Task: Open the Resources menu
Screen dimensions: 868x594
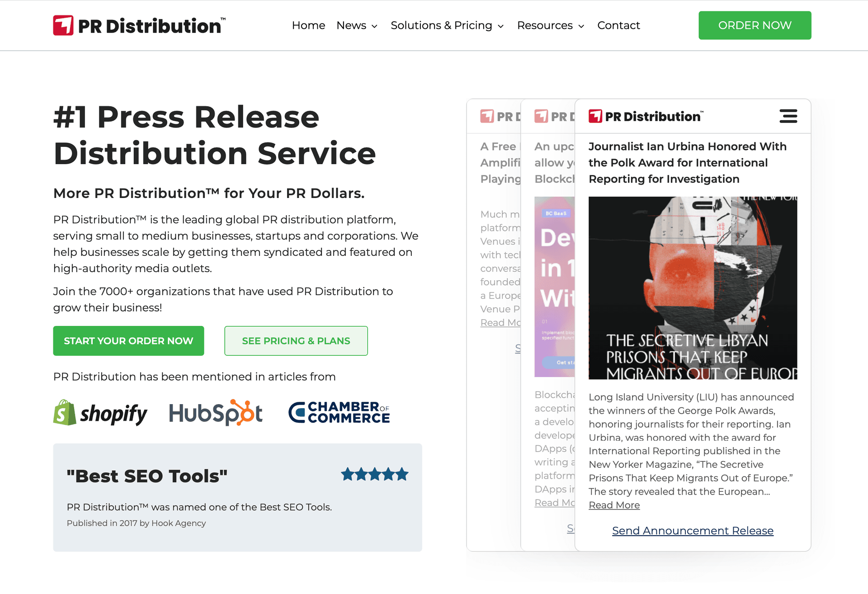Action: point(545,25)
